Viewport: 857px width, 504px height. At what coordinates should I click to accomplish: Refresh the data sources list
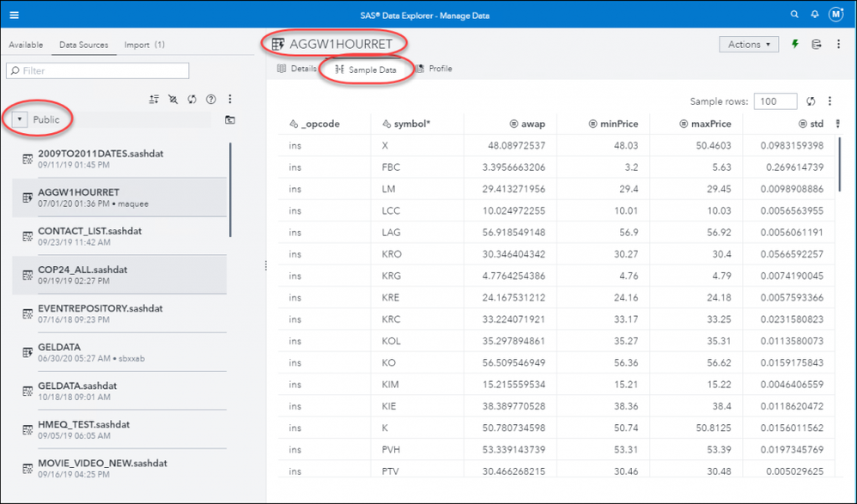192,100
